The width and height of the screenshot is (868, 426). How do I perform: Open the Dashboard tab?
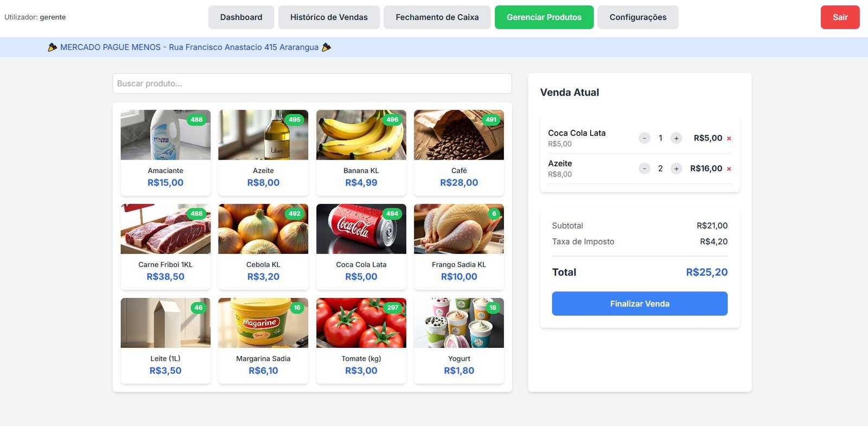241,17
